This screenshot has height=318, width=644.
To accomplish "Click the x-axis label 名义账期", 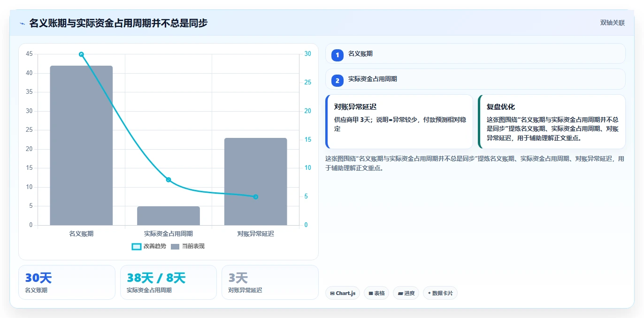I will point(81,234).
